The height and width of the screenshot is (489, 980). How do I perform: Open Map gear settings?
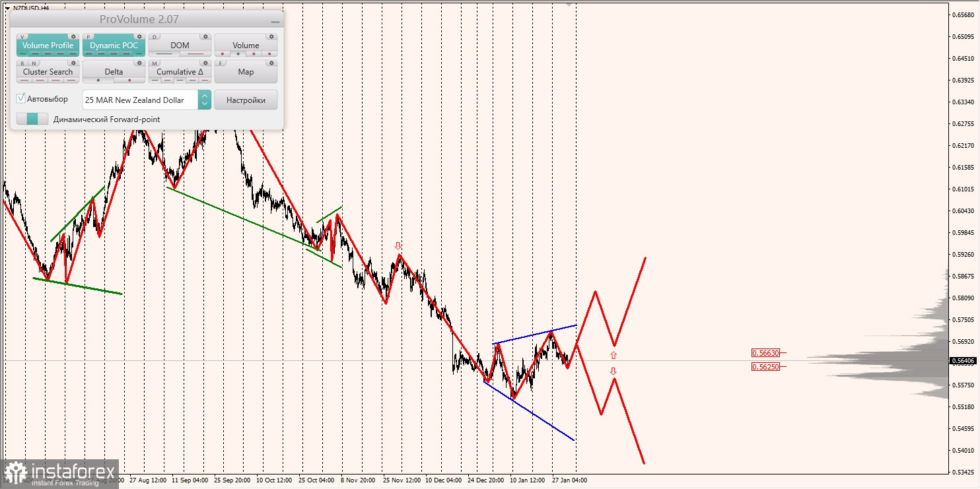[271, 63]
